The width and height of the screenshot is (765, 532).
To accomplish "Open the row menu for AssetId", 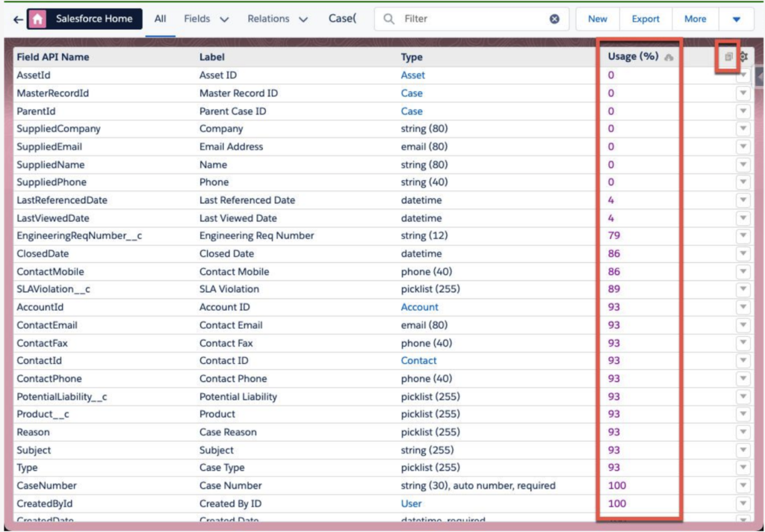I will click(743, 75).
